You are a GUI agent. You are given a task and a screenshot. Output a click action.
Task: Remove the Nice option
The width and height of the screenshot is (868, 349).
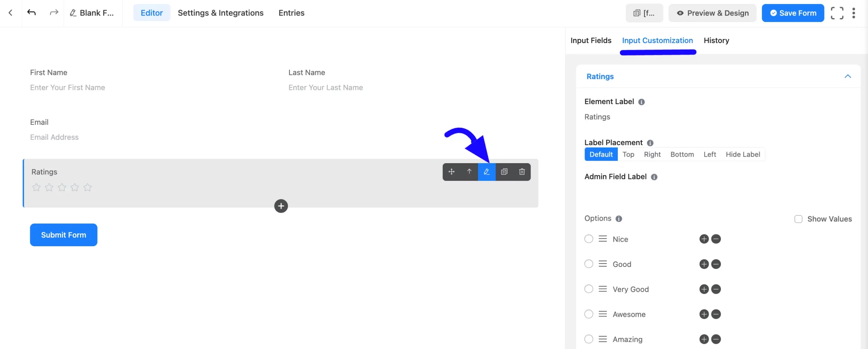716,239
